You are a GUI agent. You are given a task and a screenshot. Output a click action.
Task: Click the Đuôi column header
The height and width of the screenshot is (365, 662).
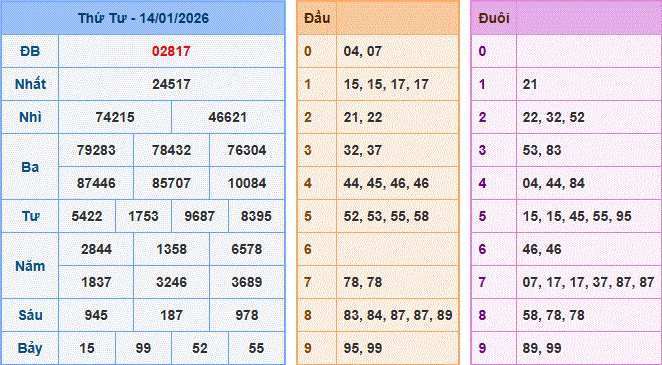pos(494,18)
